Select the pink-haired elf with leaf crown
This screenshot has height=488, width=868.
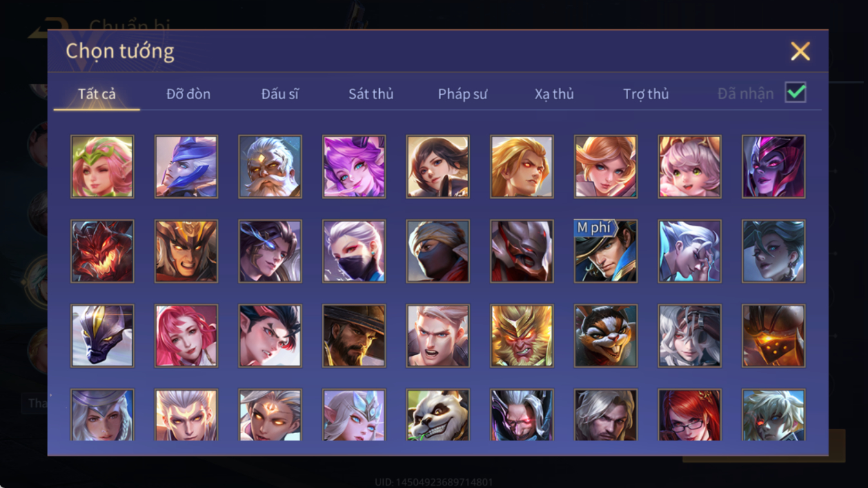click(103, 166)
